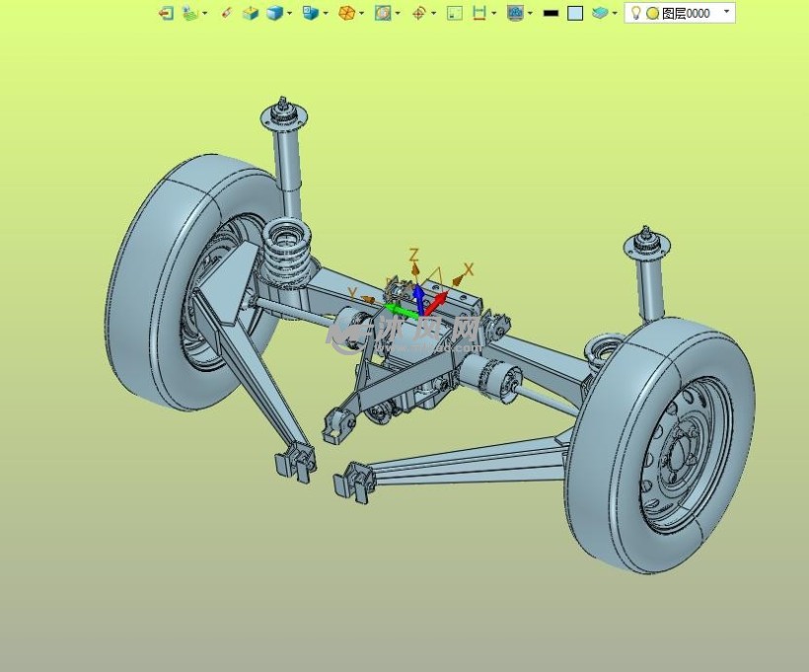Click the green Y axis arrow of triad
This screenshot has width=809, height=672.
[x=402, y=311]
